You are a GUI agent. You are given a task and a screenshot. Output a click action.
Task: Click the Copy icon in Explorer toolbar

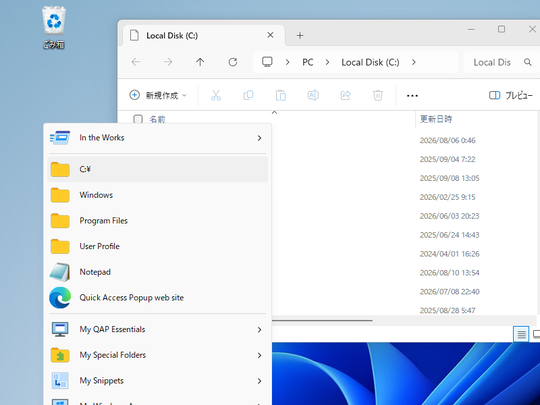click(x=248, y=95)
